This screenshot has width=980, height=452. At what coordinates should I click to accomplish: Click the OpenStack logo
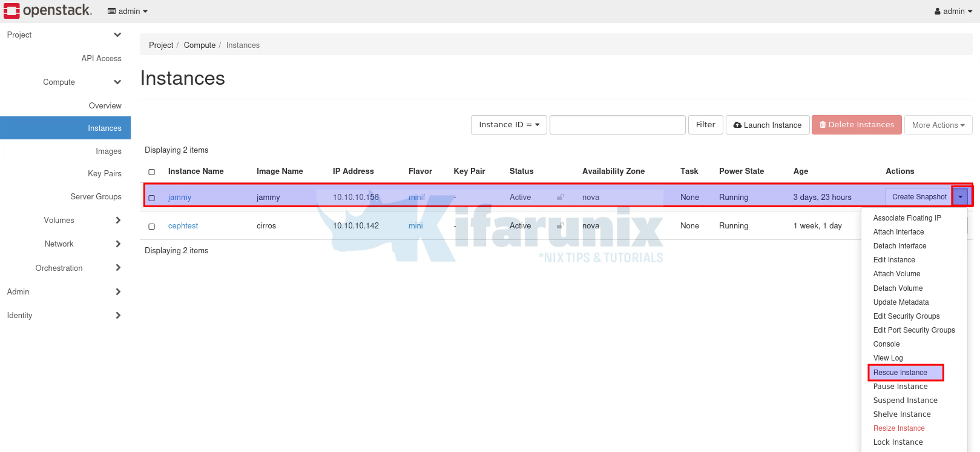click(48, 10)
